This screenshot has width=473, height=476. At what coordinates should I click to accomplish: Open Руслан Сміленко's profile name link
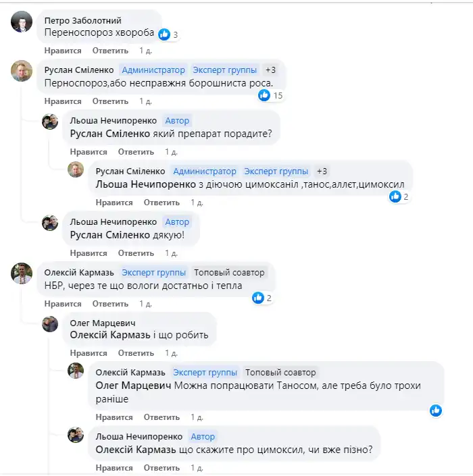pos(79,70)
